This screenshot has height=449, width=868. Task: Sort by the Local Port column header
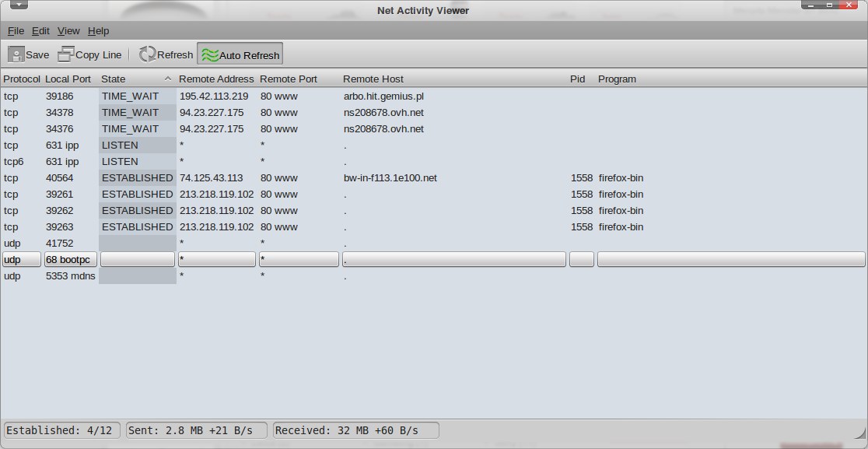click(x=70, y=79)
